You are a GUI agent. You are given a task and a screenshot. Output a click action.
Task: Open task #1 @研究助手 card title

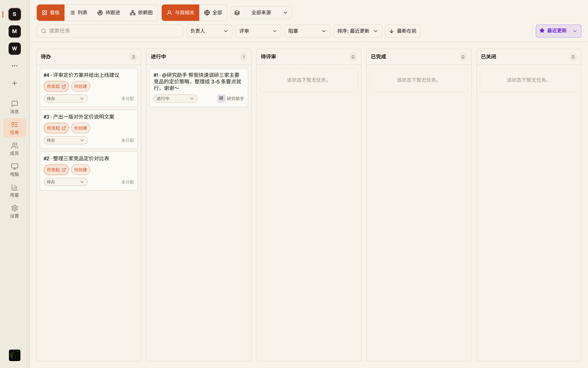tap(198, 82)
